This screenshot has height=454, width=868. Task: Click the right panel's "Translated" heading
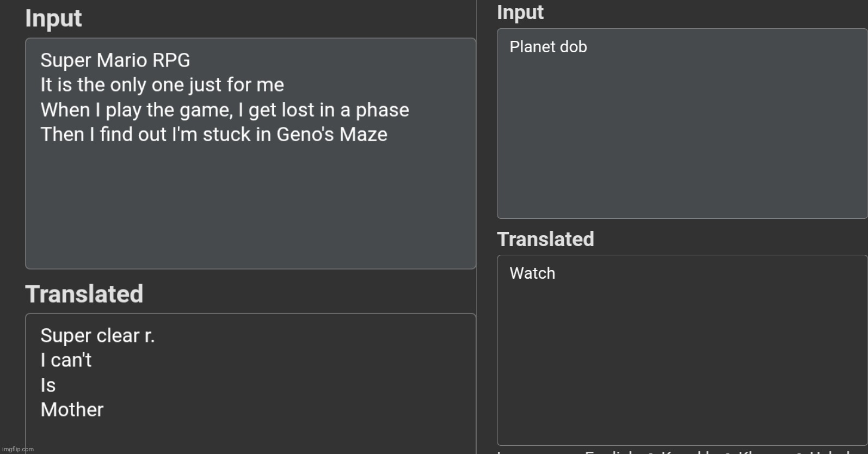coord(545,240)
